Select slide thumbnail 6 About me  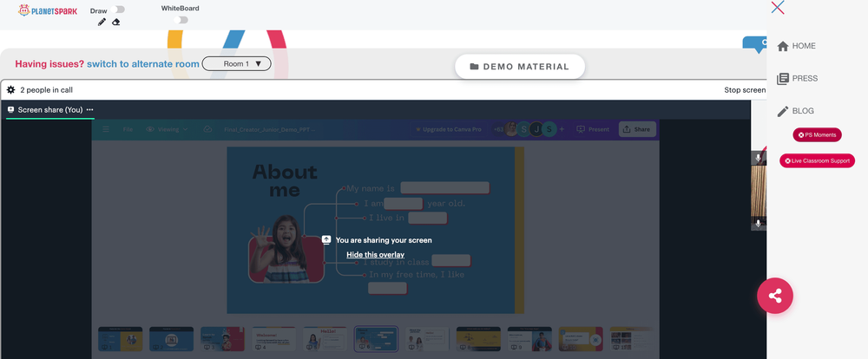(377, 339)
